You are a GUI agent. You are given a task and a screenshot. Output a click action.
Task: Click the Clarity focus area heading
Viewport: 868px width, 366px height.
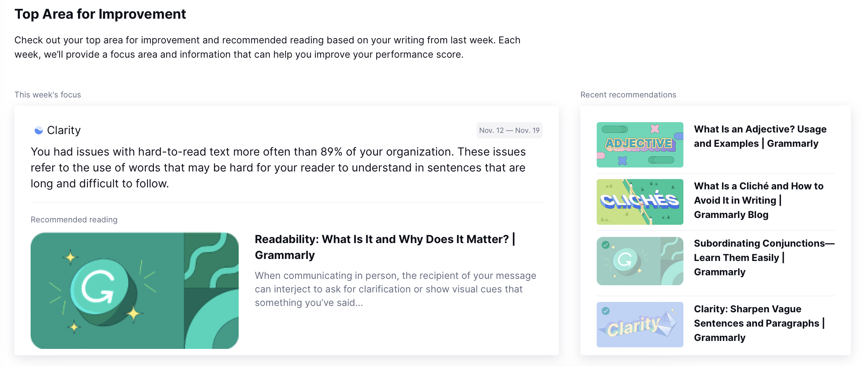point(64,130)
